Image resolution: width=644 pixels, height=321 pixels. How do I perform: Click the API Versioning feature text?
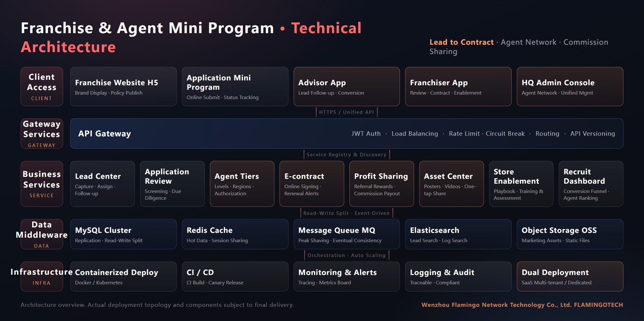click(x=592, y=133)
